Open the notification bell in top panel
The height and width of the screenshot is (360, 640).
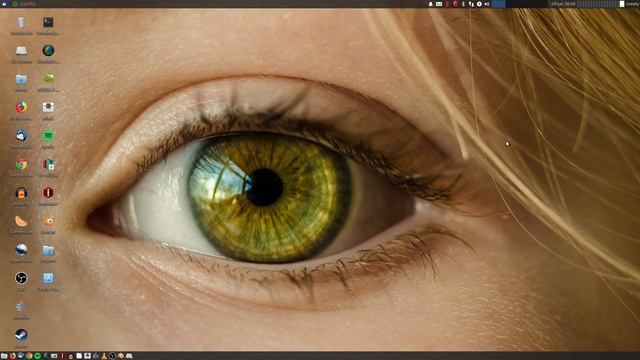point(430,4)
